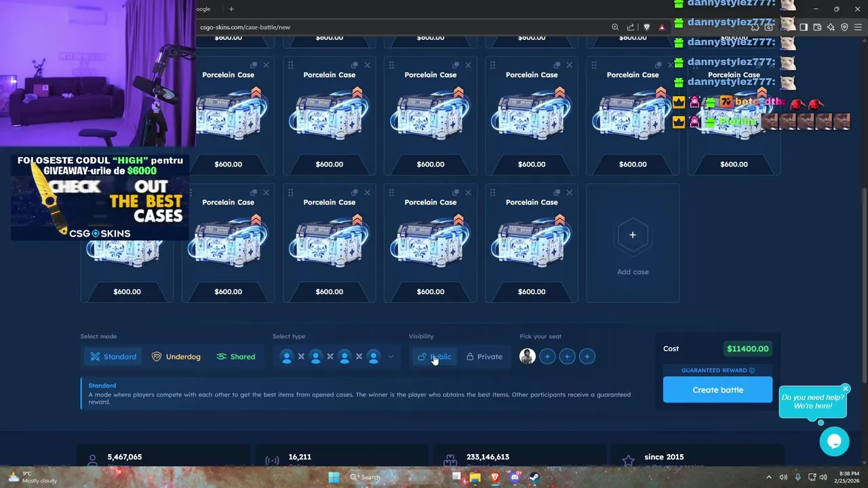The image size is (868, 488).
Task: Pick the last empty seat plus button
Action: tap(587, 357)
